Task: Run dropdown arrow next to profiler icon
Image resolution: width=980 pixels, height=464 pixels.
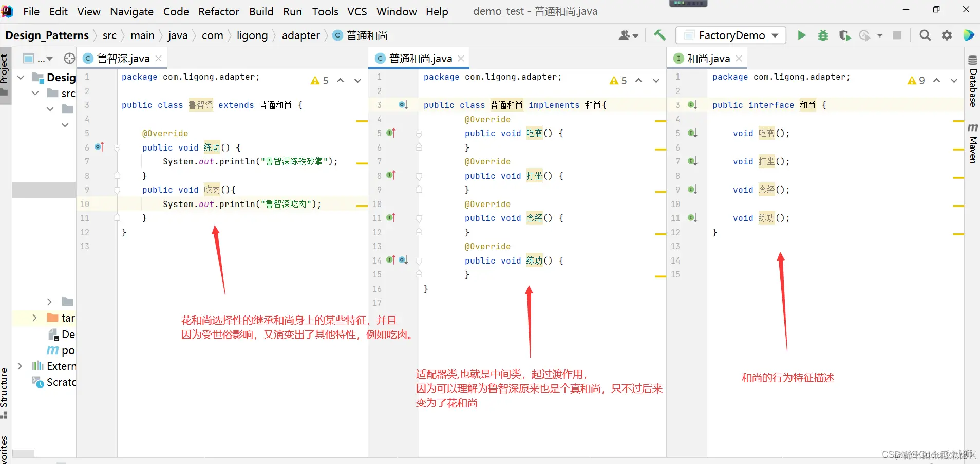Action: point(880,35)
